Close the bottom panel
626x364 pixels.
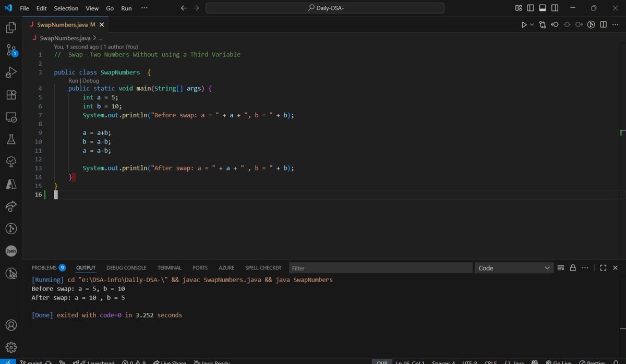pos(616,268)
